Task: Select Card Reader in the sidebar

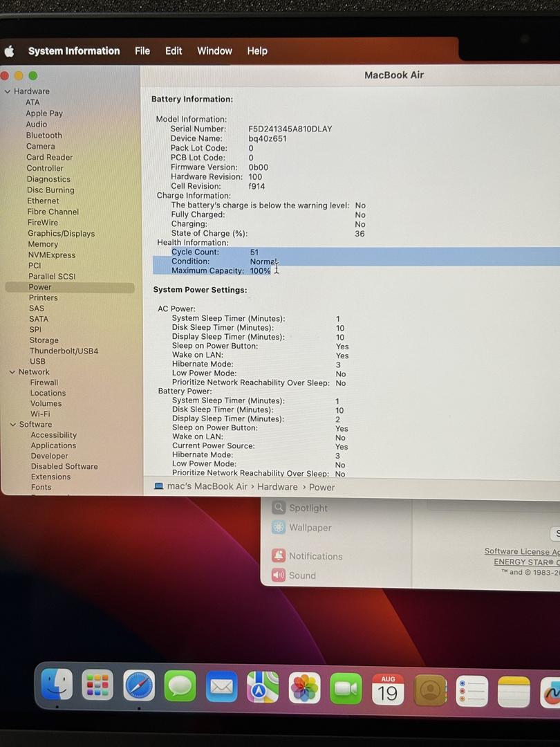Action: [x=50, y=157]
